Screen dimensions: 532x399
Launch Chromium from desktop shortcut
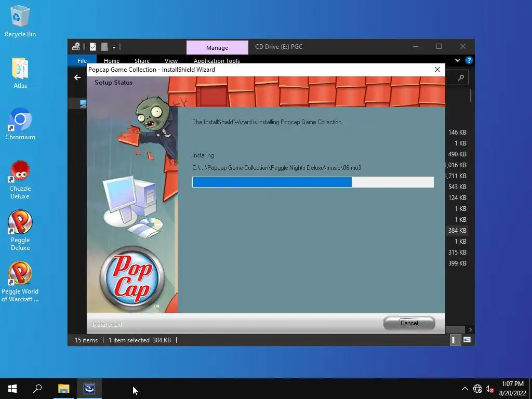[20, 124]
